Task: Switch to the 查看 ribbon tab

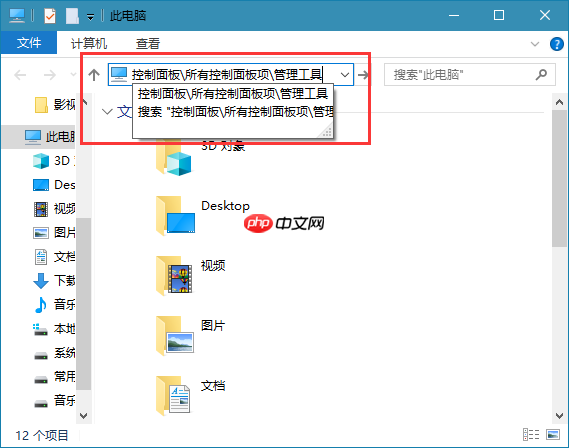Action: pos(148,44)
